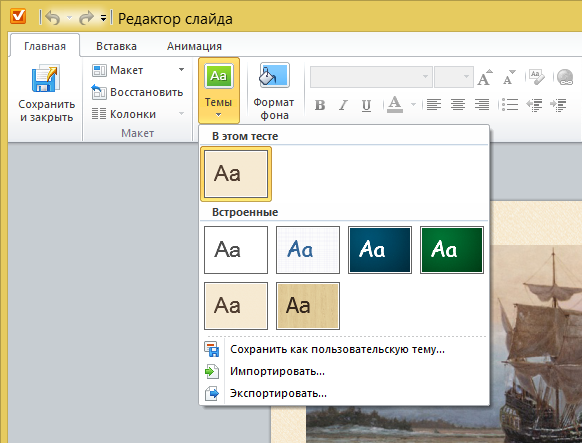Select the wood texture theme thumbnail
The image size is (582, 443).
click(308, 306)
